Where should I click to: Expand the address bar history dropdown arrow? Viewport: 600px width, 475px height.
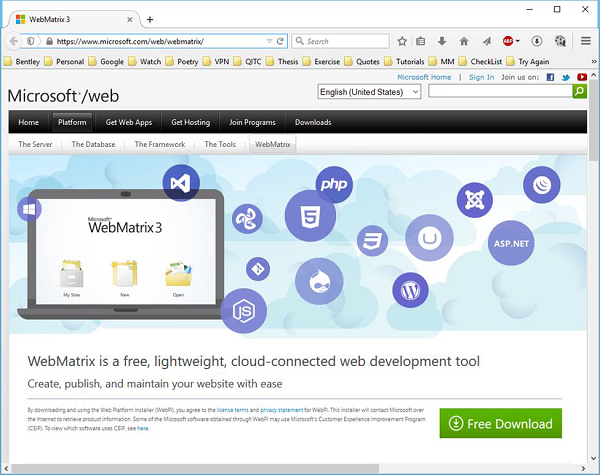pyautogui.click(x=269, y=41)
